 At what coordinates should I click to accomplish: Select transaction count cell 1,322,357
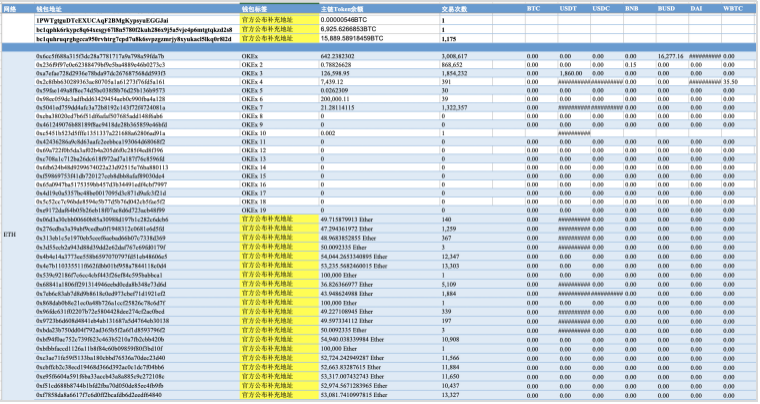pyautogui.click(x=455, y=108)
